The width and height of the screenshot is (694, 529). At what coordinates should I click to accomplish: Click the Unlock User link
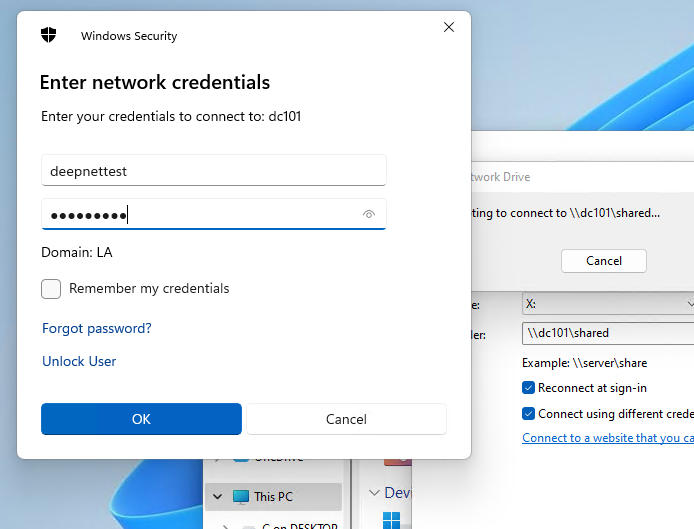[x=79, y=361]
